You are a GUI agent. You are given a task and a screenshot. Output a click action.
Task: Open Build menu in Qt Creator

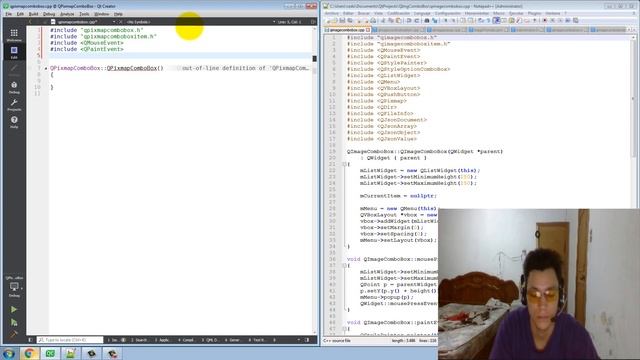click(x=33, y=14)
